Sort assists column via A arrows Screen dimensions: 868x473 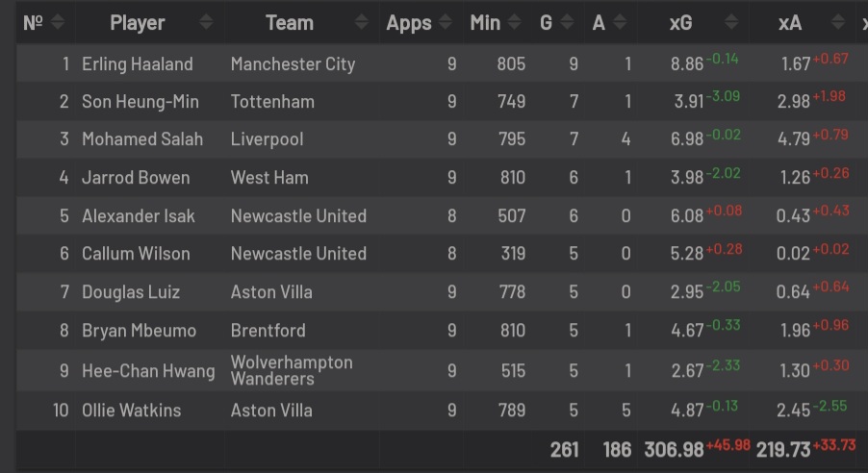coord(620,22)
